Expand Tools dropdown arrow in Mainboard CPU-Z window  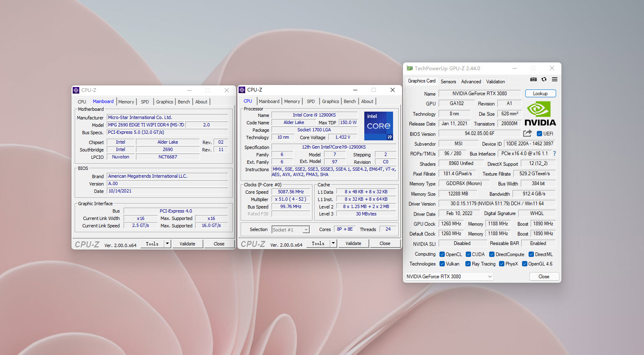167,244
